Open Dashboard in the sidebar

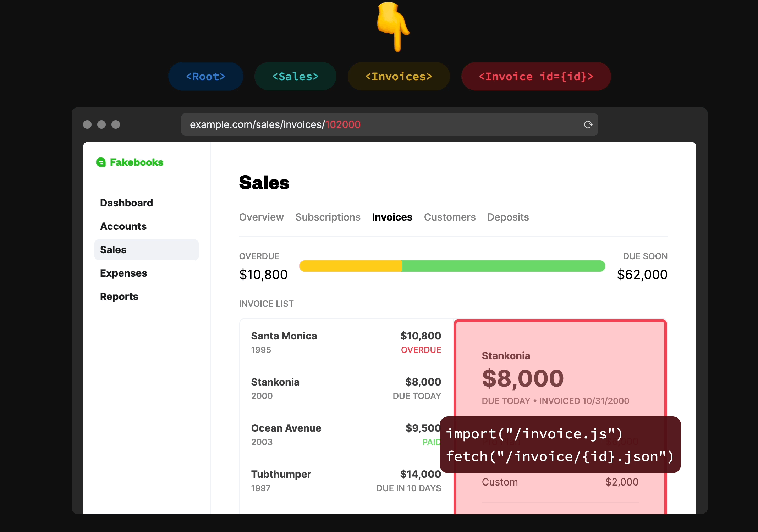pos(126,203)
